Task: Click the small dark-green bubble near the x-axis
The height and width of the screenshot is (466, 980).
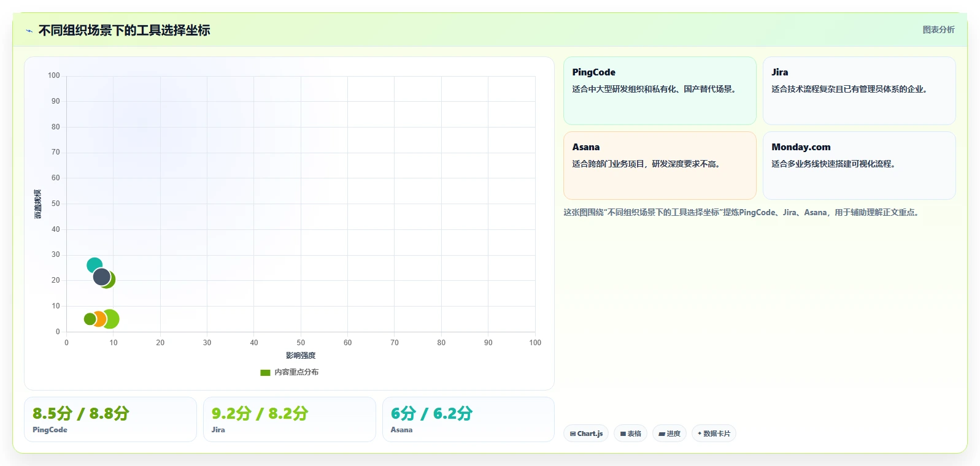Action: pyautogui.click(x=90, y=319)
